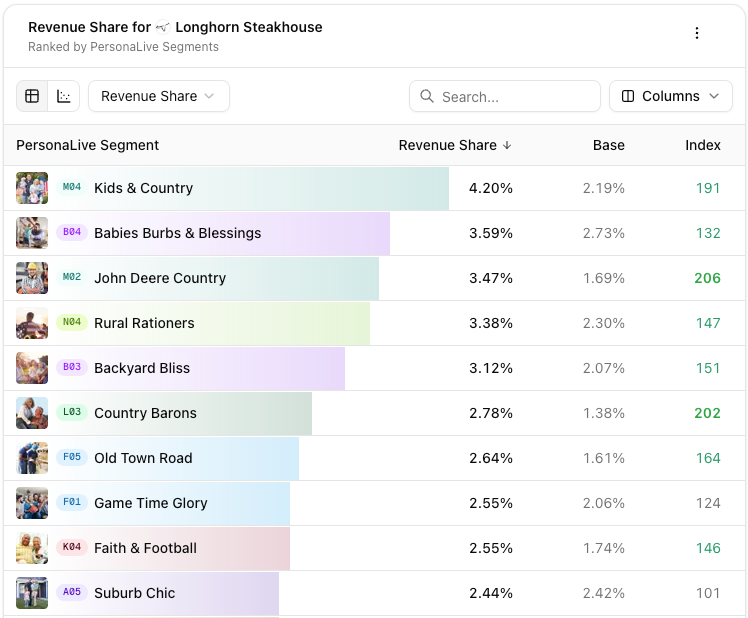Select Game Time Glory segment name

coord(151,503)
